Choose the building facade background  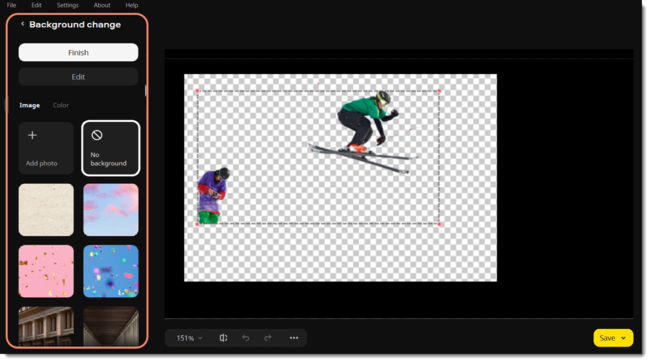click(x=46, y=326)
